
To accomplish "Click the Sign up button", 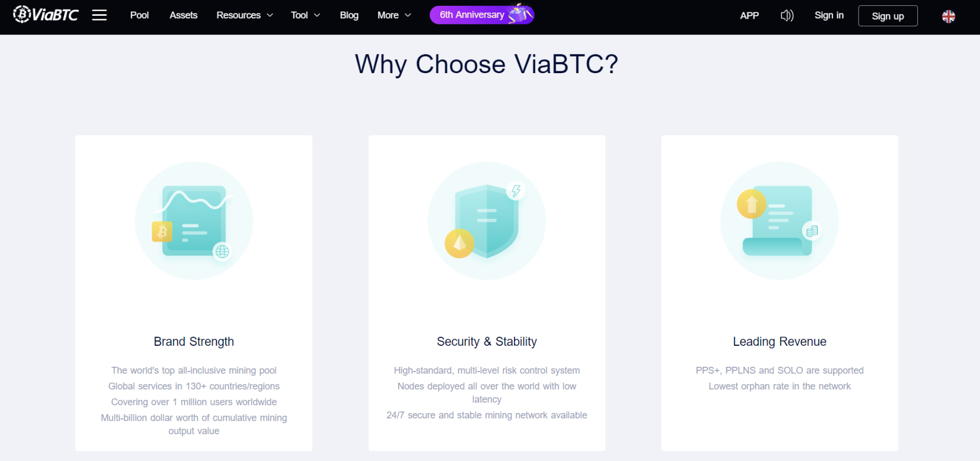I will (x=888, y=16).
